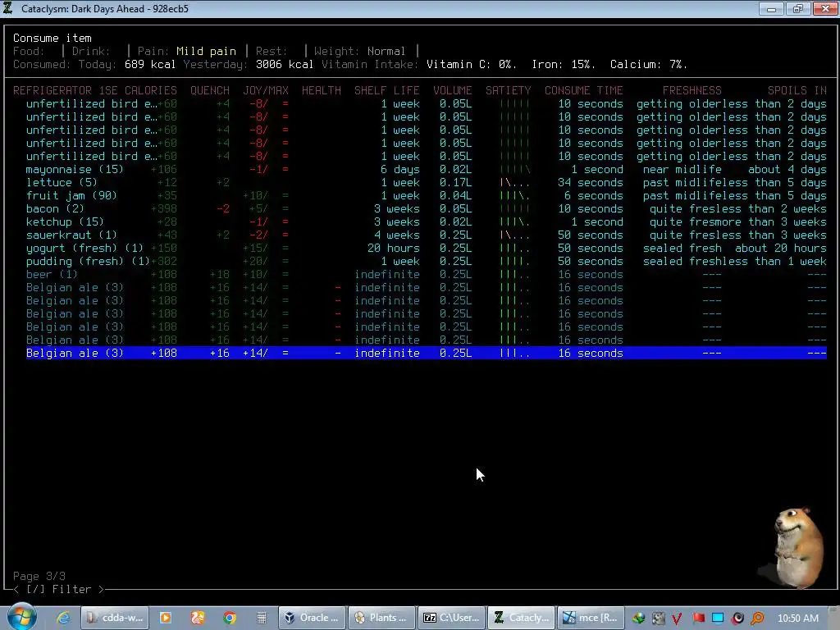The width and height of the screenshot is (840, 630).
Task: Select the sauerkraut (1) row
Action: click(x=426, y=235)
